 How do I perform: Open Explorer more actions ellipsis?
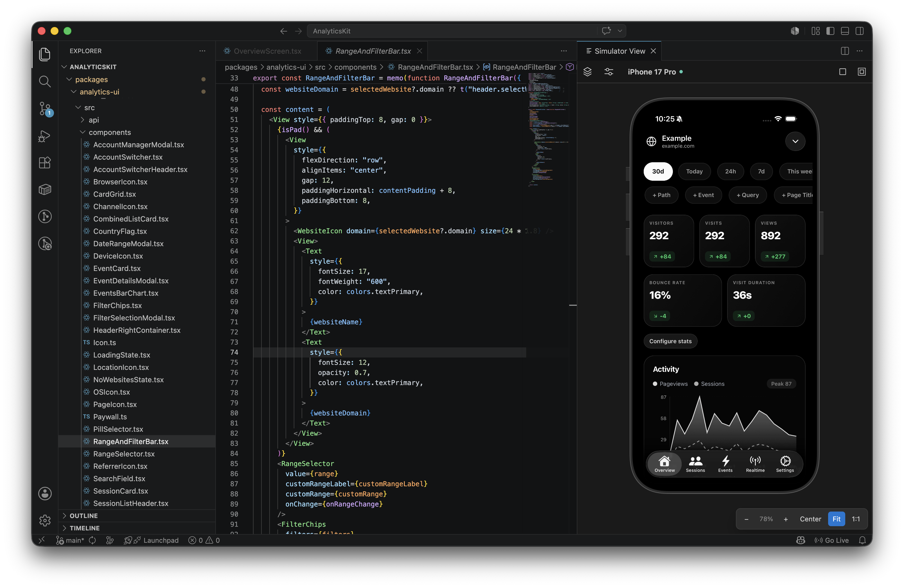(202, 51)
